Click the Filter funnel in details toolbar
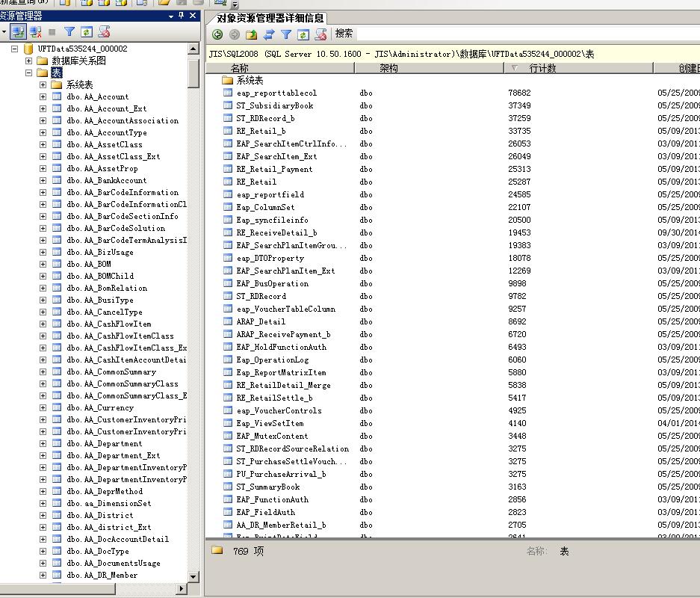The image size is (700, 598). pos(286,34)
